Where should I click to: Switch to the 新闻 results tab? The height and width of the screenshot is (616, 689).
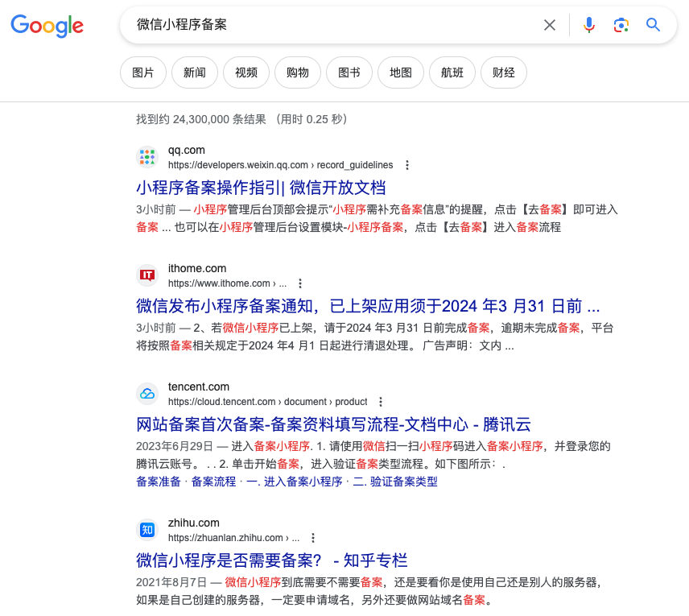coord(194,72)
